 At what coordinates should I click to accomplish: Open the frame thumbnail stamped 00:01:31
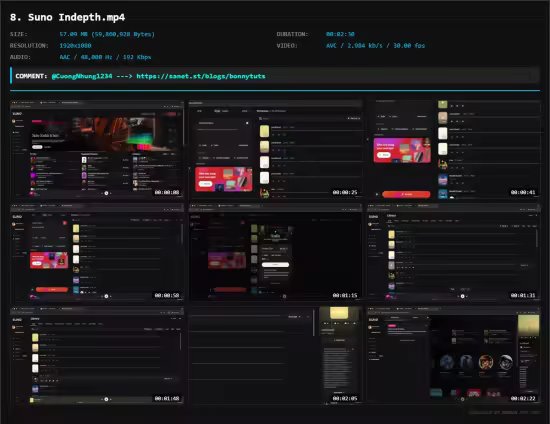click(453, 252)
